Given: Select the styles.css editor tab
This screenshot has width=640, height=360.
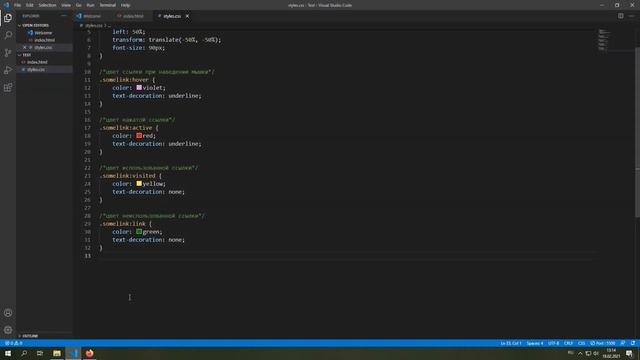Looking at the screenshot, I should (x=172, y=16).
